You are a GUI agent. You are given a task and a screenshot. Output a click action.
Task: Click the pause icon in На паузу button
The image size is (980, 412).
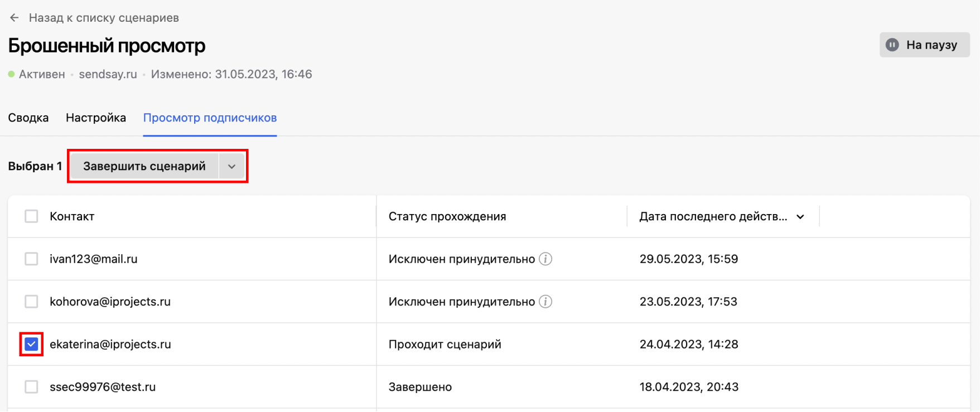point(892,45)
